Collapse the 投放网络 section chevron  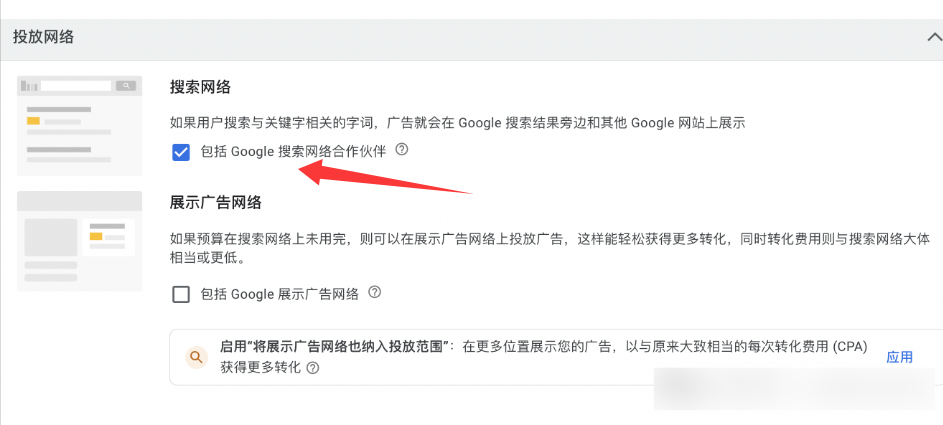pyautogui.click(x=932, y=37)
